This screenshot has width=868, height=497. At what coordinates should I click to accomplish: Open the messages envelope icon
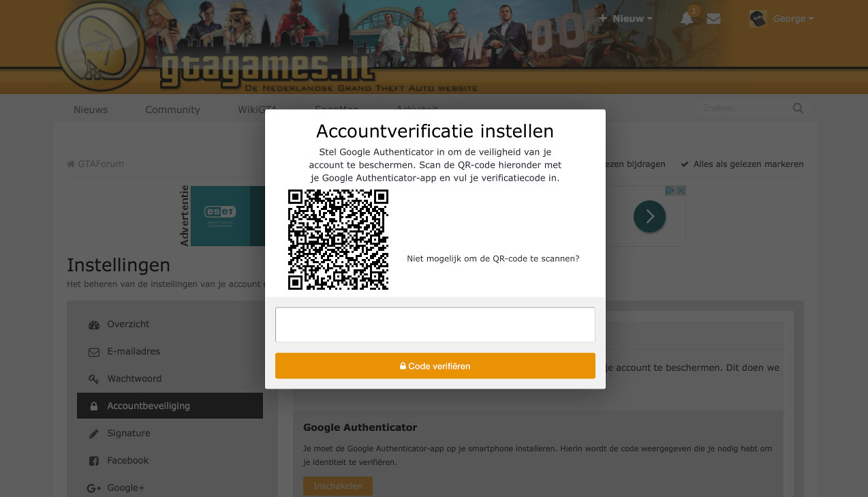(713, 19)
